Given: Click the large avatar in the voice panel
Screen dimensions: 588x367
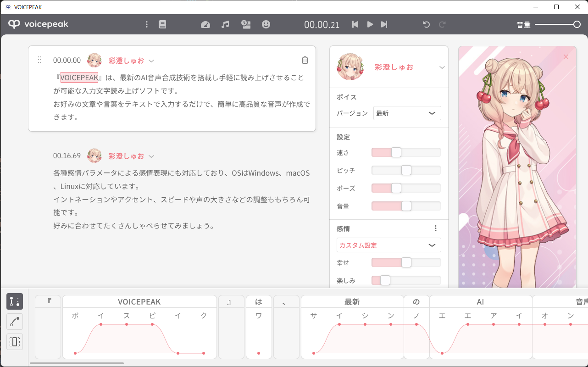Looking at the screenshot, I should point(350,67).
